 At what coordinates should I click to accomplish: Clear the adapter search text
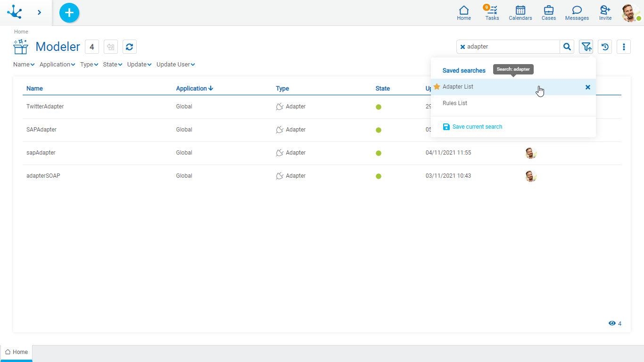462,47
